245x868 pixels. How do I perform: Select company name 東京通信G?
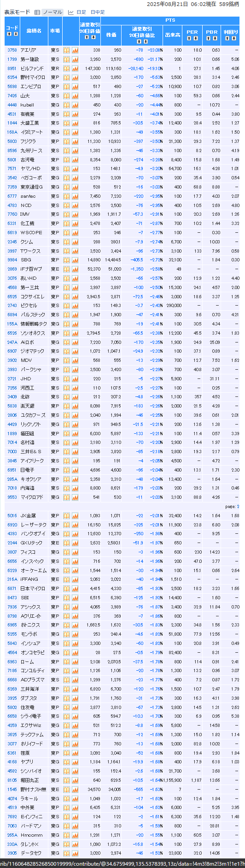(32, 187)
